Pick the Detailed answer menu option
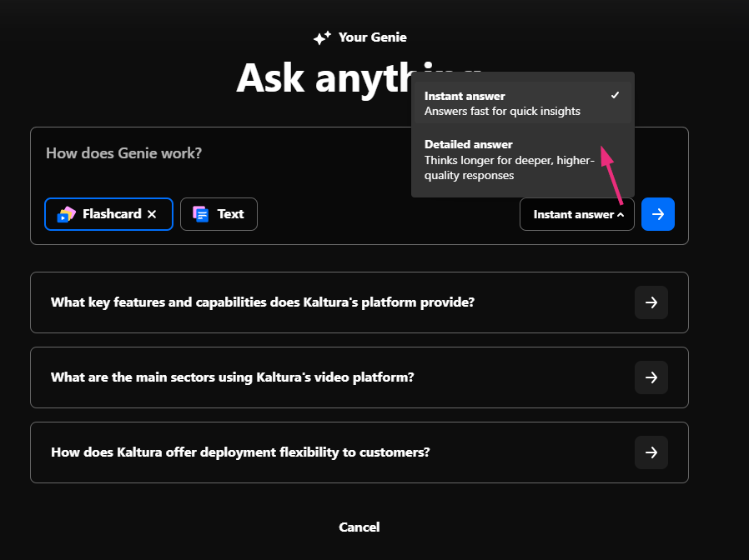 [523, 159]
